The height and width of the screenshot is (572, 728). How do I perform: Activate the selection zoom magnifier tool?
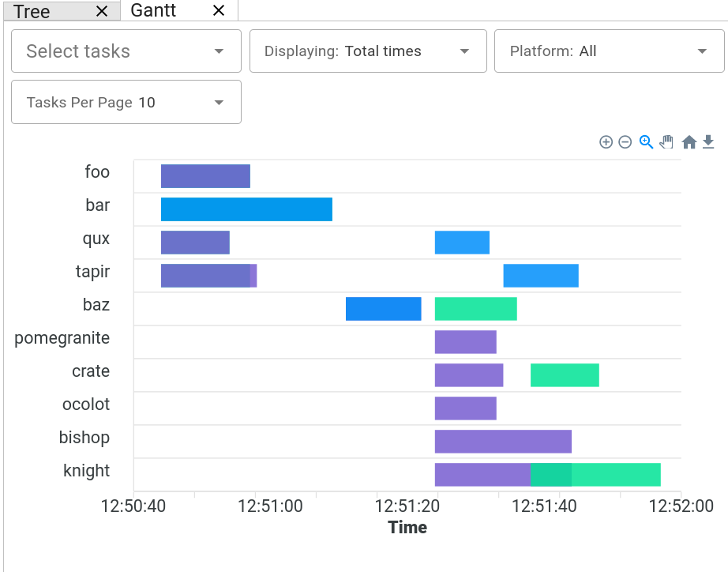point(646,142)
